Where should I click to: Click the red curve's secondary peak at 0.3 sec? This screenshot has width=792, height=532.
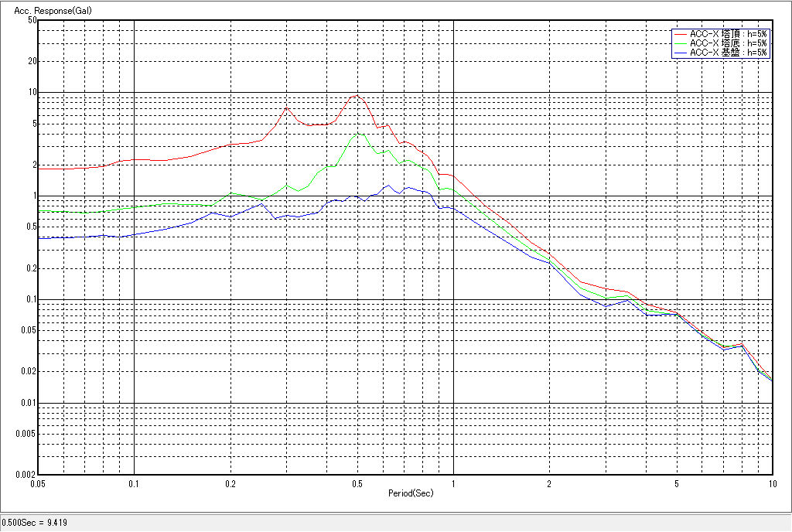click(x=286, y=107)
